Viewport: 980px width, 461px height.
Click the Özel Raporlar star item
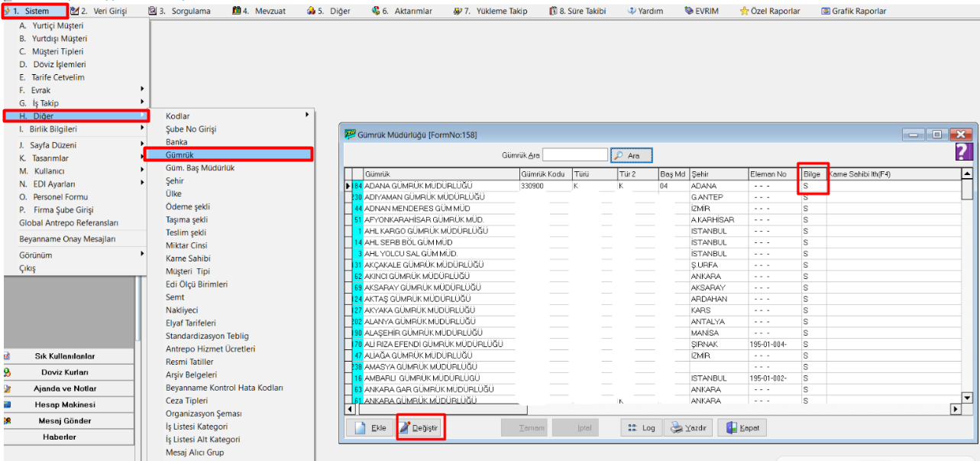coord(770,11)
